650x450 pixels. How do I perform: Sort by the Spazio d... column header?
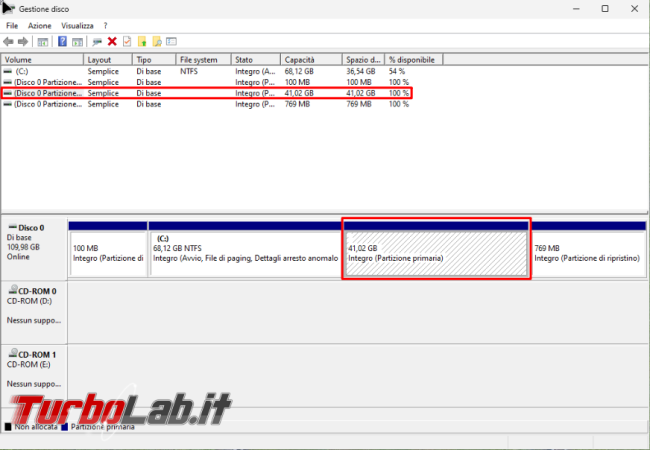[364, 60]
